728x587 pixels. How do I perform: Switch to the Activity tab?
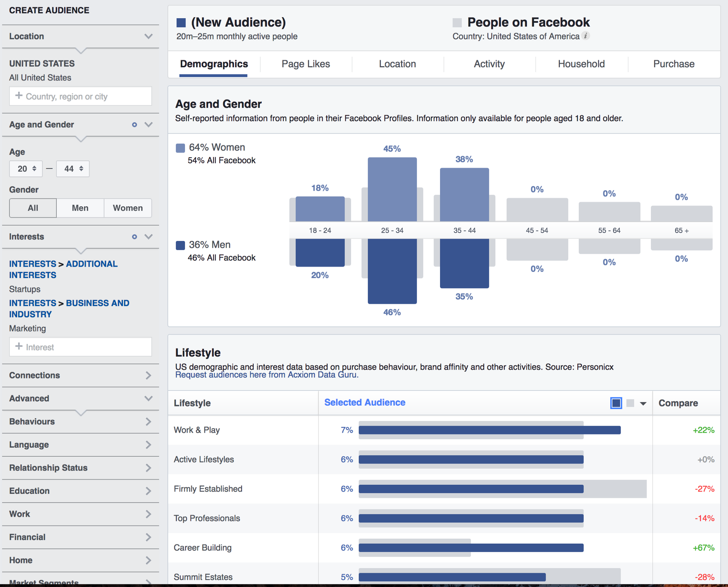click(489, 64)
